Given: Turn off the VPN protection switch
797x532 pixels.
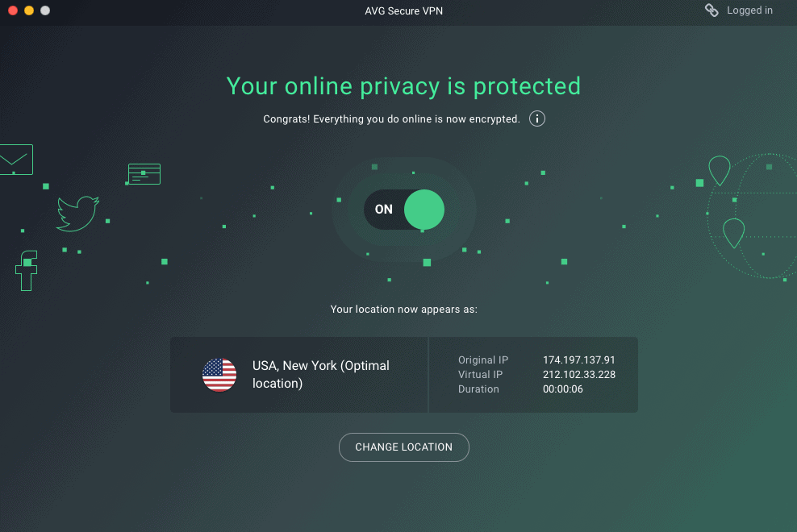Looking at the screenshot, I should click(x=403, y=210).
